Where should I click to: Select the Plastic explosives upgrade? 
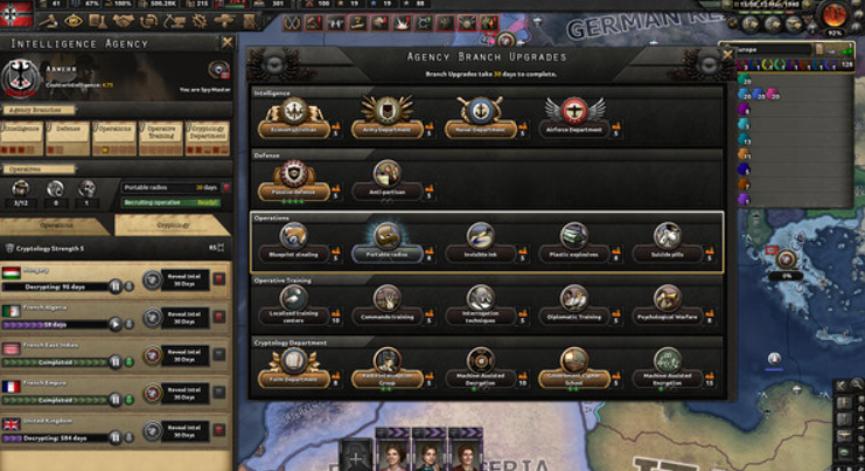click(x=574, y=242)
